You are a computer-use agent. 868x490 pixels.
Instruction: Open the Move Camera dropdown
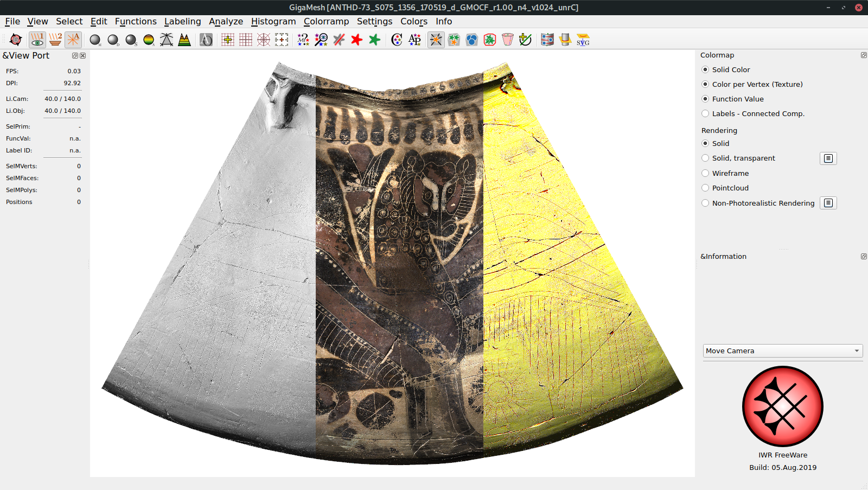coord(783,351)
